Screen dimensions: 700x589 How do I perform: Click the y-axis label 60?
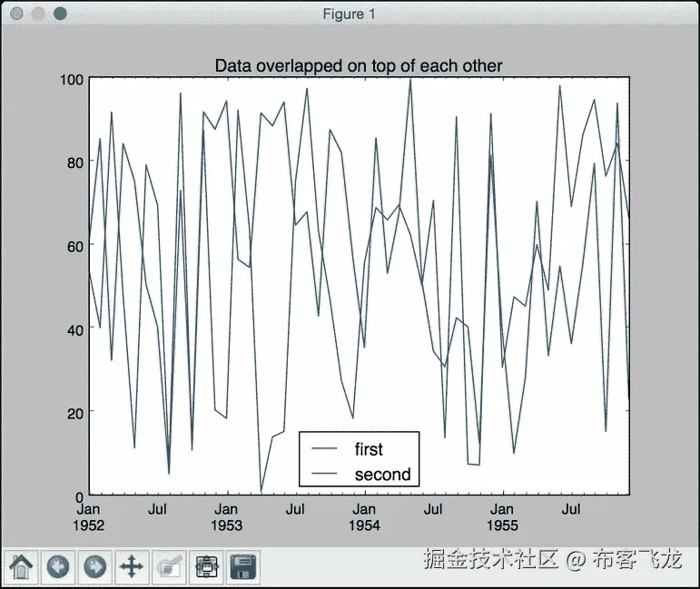click(x=75, y=246)
